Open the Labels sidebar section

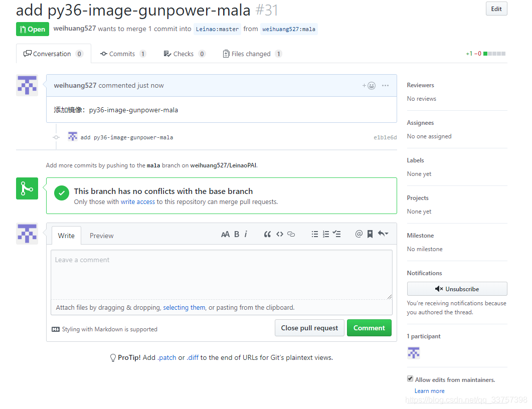coord(415,160)
